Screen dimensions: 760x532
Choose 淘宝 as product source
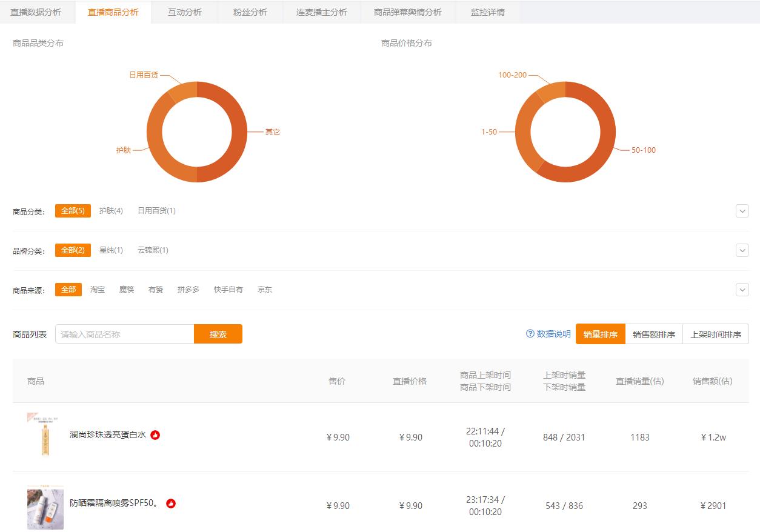tap(98, 289)
